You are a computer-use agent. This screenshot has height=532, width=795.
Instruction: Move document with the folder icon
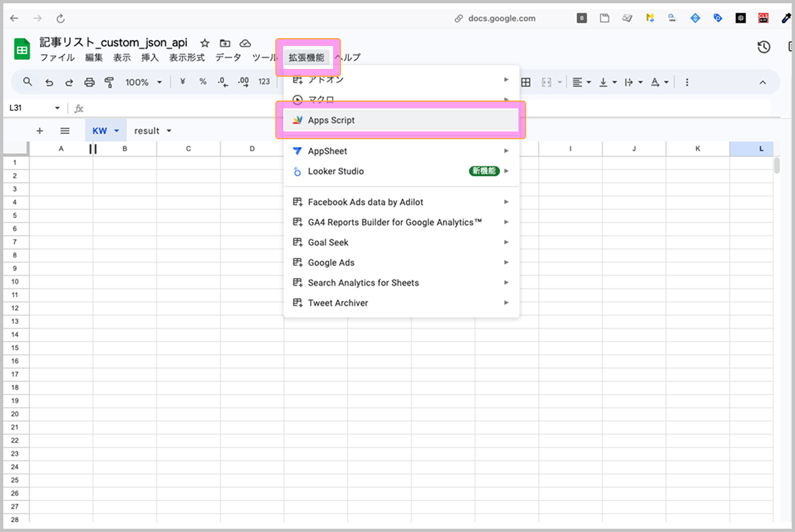click(225, 43)
